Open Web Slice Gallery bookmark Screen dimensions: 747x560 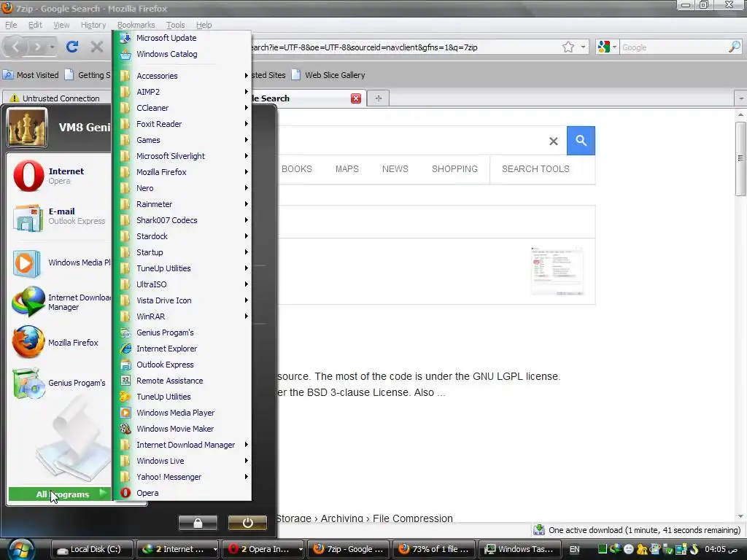(x=328, y=75)
